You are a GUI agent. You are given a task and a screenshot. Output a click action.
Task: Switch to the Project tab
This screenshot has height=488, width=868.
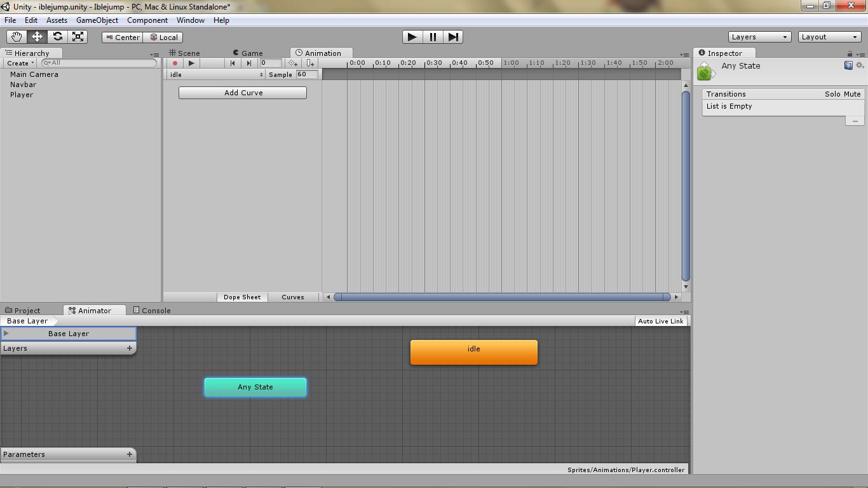coord(23,311)
